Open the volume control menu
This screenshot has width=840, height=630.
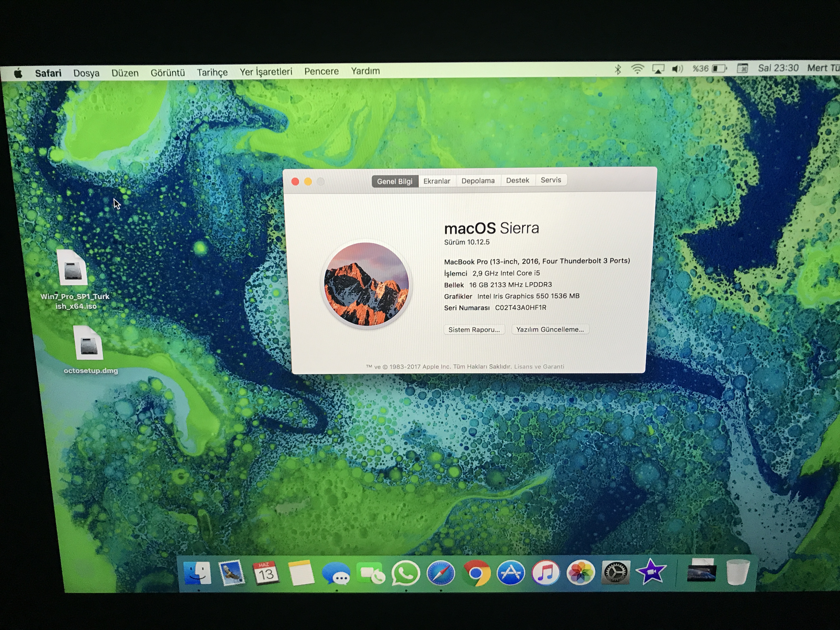[677, 69]
